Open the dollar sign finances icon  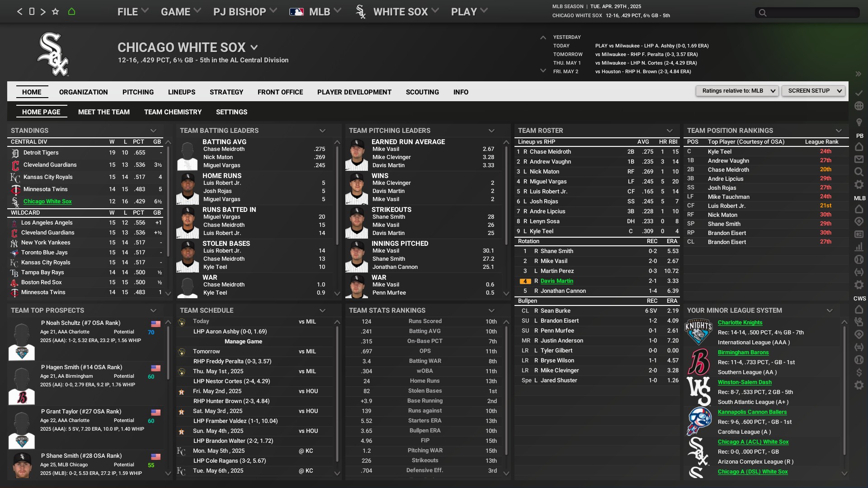[x=859, y=372]
